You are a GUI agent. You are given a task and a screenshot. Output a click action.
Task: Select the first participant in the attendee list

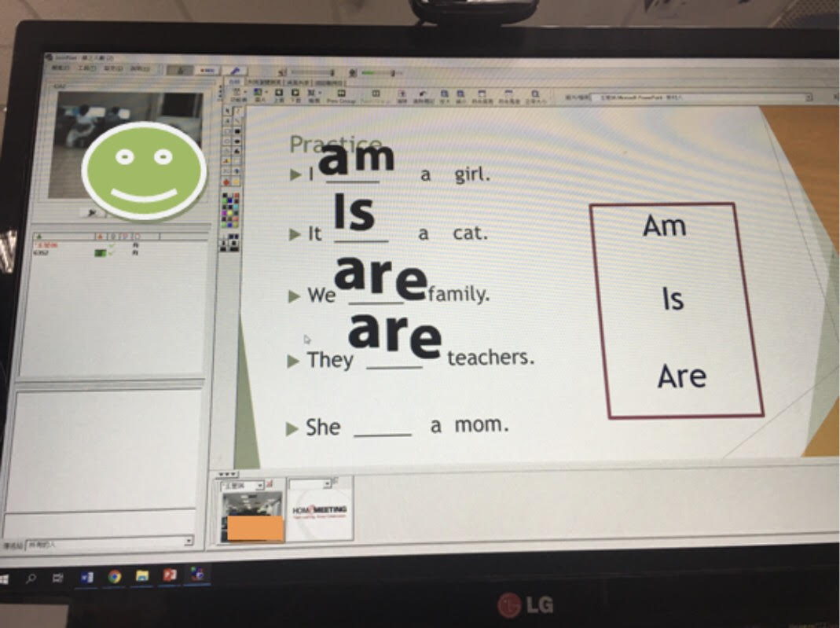47,245
